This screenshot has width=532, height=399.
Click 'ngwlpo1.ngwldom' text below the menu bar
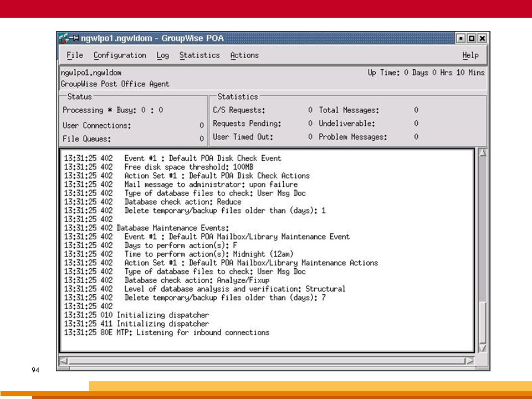(x=91, y=73)
